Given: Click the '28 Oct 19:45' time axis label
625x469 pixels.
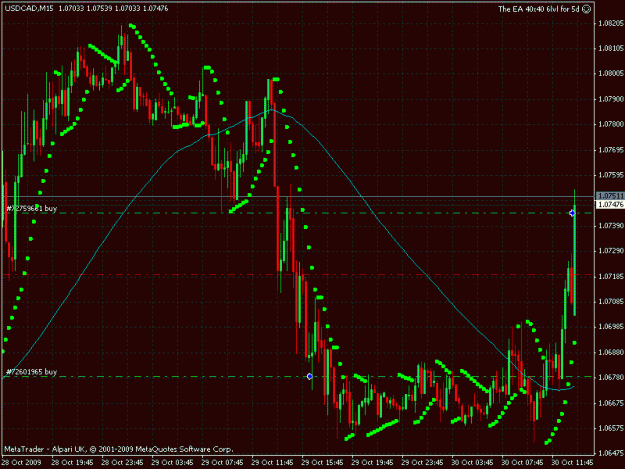Looking at the screenshot, I should click(72, 462).
